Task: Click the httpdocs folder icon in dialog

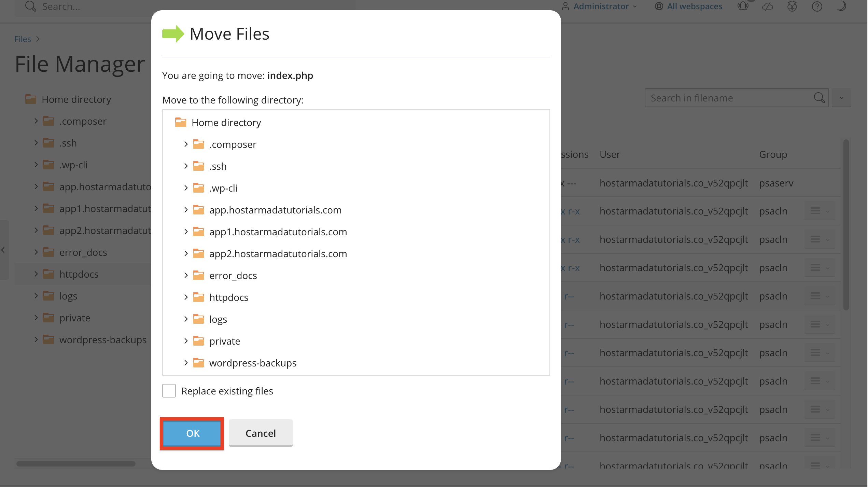Action: [198, 297]
